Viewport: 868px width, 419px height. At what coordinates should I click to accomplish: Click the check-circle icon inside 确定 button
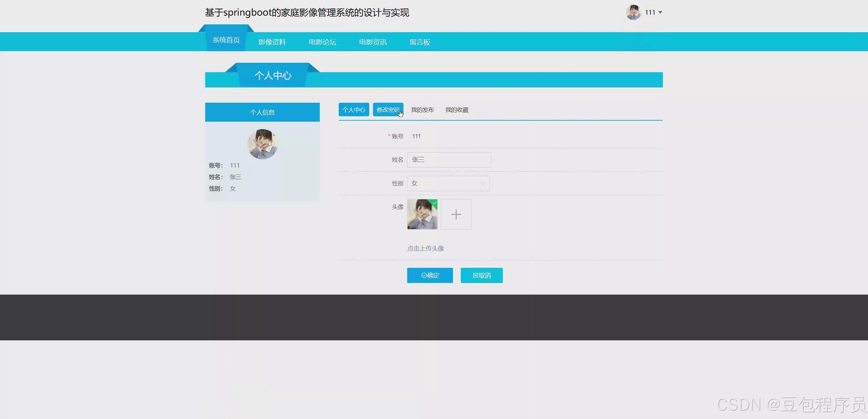[423, 275]
